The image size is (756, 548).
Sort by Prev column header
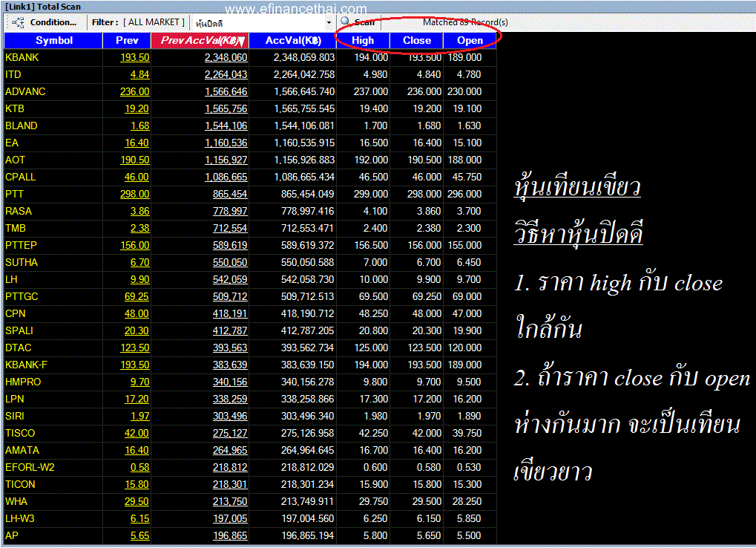pyautogui.click(x=127, y=41)
